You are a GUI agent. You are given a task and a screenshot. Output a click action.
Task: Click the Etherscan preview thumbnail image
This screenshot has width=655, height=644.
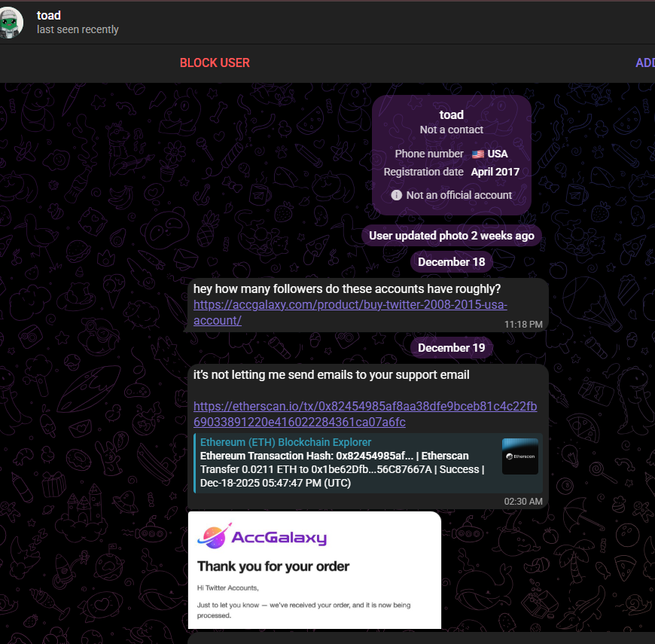519,456
